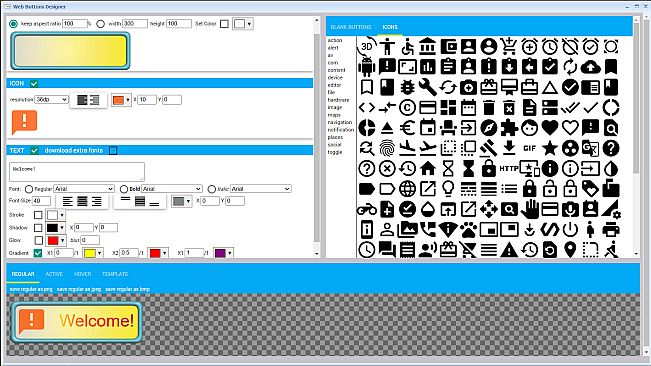Pick the printer icon
The width and height of the screenshot is (651, 366).
611,229
